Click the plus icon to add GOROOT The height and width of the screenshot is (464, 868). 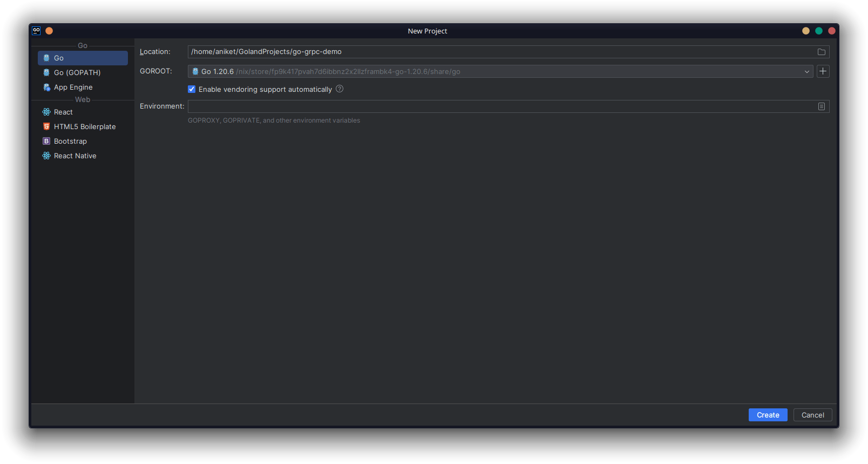point(823,71)
